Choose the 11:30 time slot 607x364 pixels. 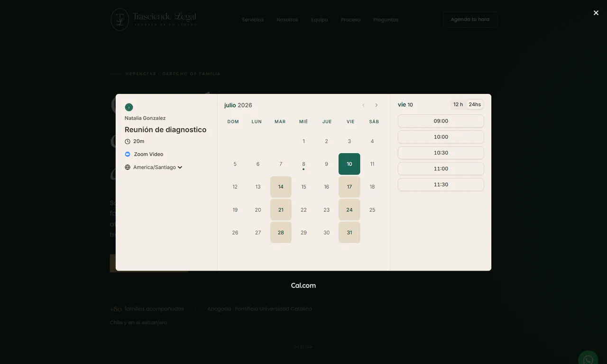(441, 184)
